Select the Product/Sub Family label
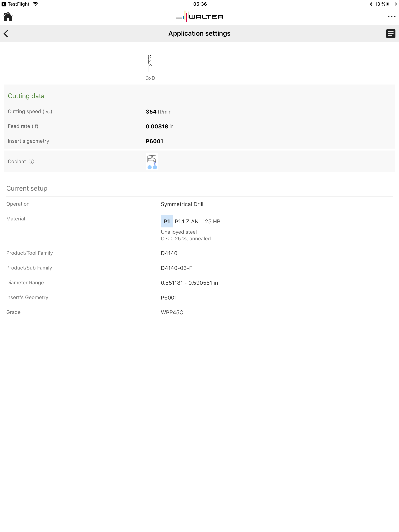 (x=29, y=268)
